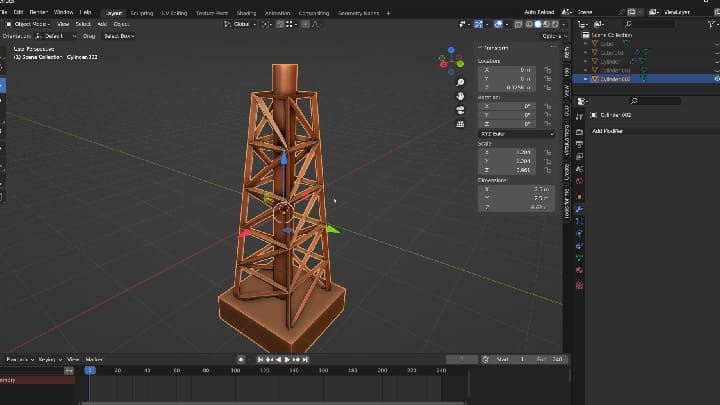Screen dimensions: 720x405
Task: Switch to the Sculpting workspace tab
Action: 142,13
